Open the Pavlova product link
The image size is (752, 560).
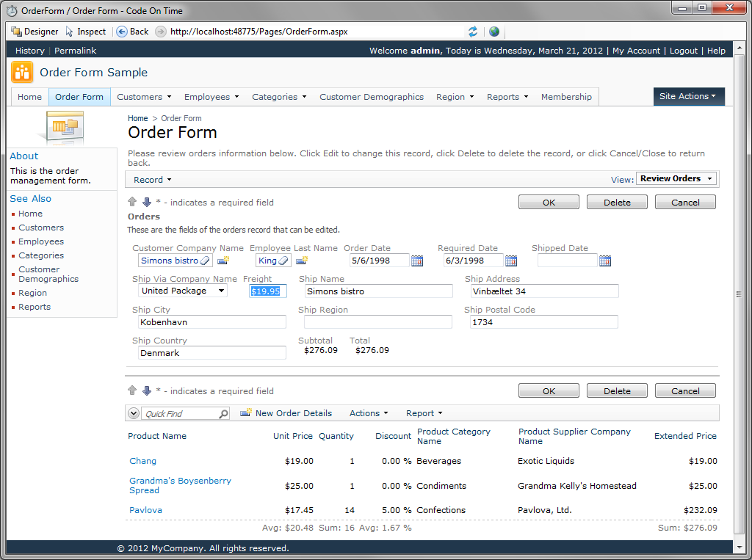(145, 510)
